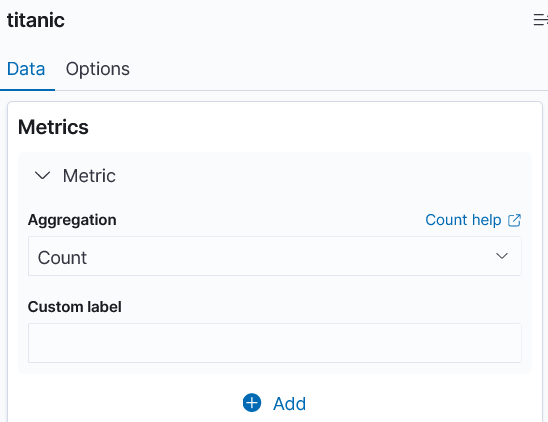548x422 pixels.
Task: Collapse the editor sidebar using top-right icon
Action: click(541, 20)
